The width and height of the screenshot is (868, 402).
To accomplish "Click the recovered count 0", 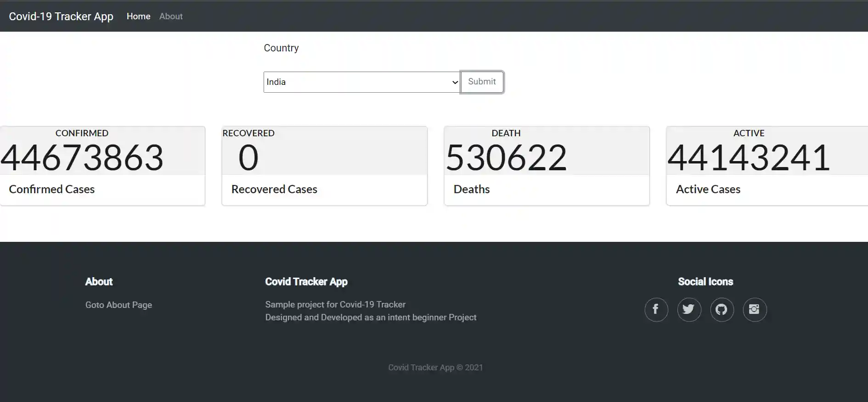I will pyautogui.click(x=248, y=157).
